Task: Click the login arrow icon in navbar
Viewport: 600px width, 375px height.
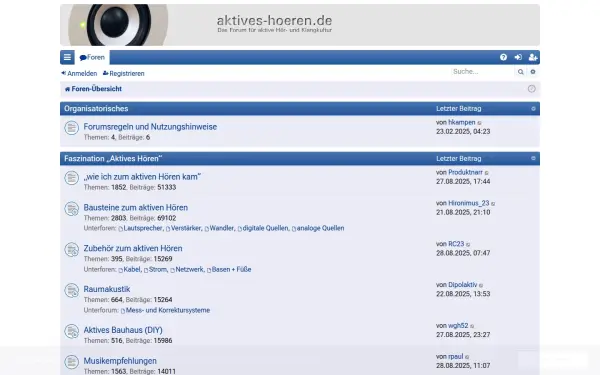Action: 518,57
